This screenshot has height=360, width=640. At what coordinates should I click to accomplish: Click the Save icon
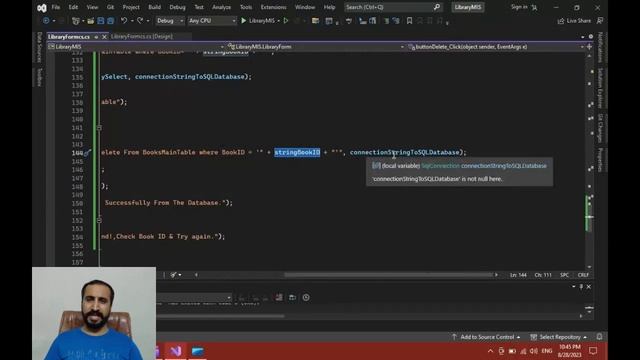pyautogui.click(x=100, y=20)
